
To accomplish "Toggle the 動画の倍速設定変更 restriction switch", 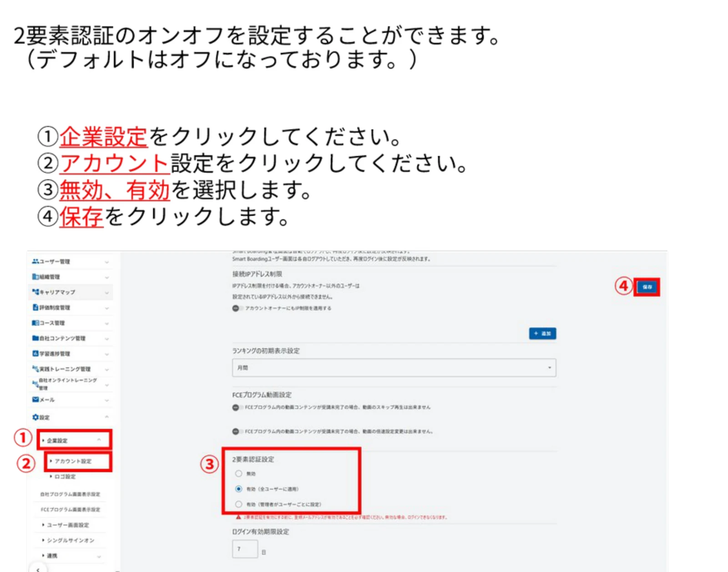I will pyautogui.click(x=237, y=431).
